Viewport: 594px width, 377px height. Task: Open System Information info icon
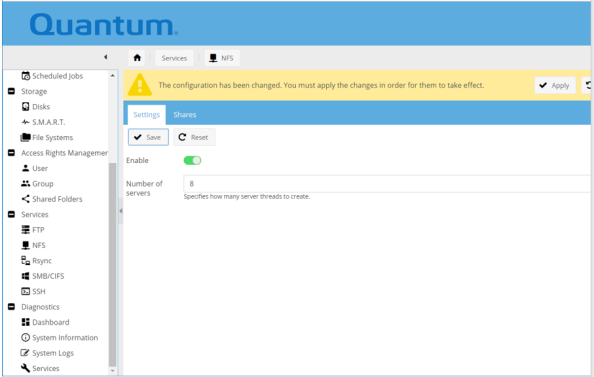(25, 337)
